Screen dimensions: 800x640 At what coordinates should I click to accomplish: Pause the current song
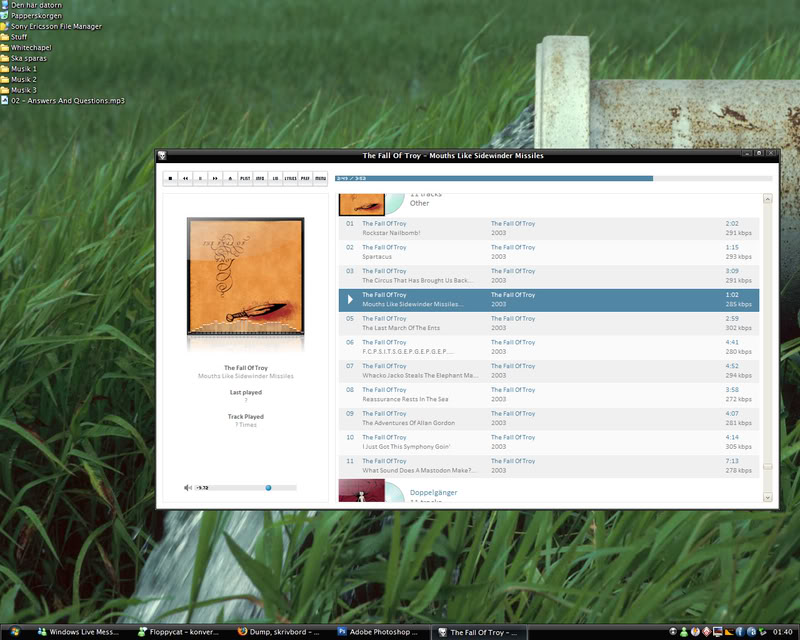point(200,178)
